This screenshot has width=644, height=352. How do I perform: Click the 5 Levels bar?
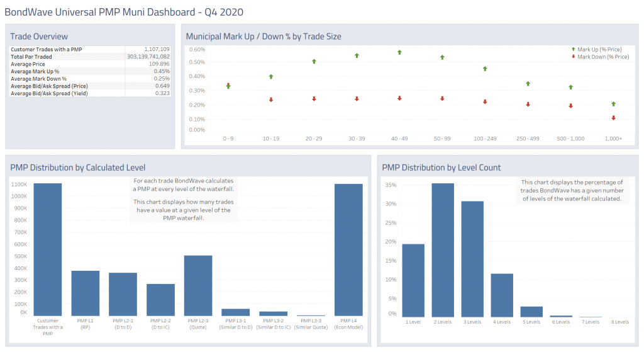click(531, 312)
